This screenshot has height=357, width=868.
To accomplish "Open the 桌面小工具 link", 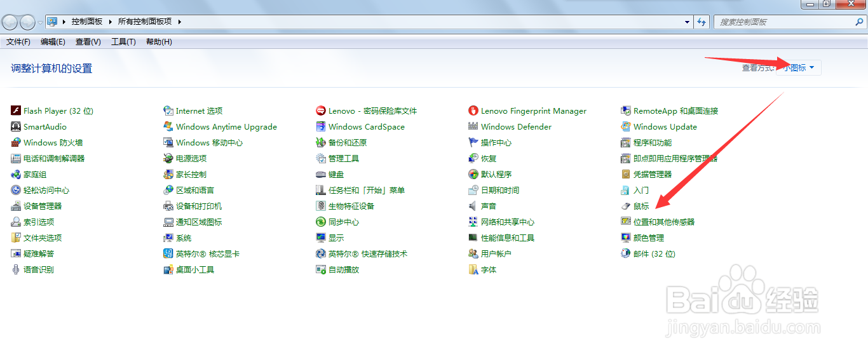I will tap(195, 269).
